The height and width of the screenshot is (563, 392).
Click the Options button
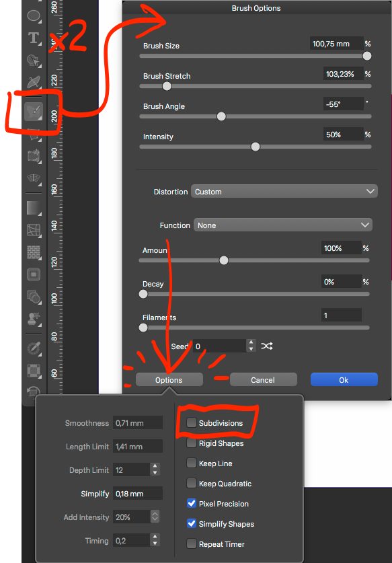click(169, 380)
